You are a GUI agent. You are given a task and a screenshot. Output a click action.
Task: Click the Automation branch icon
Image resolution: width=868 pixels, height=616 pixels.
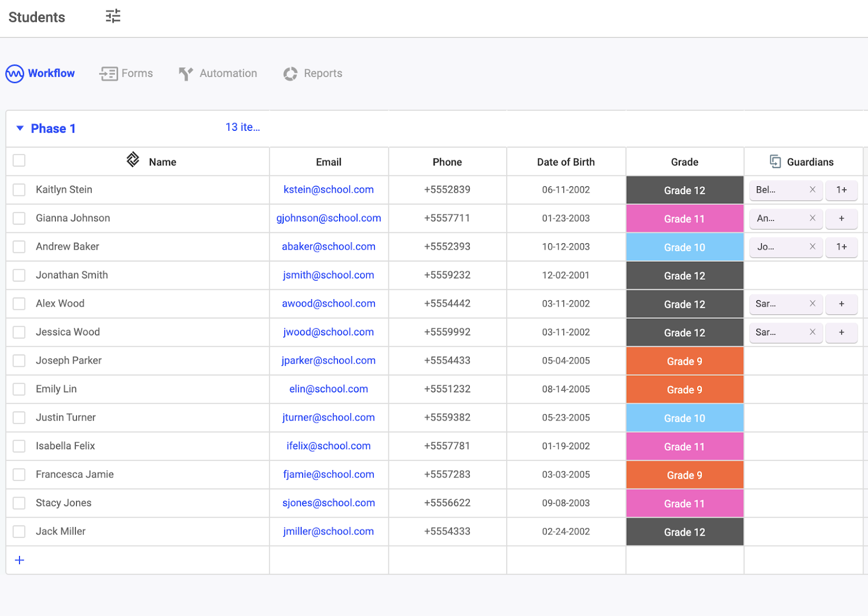pyautogui.click(x=186, y=73)
